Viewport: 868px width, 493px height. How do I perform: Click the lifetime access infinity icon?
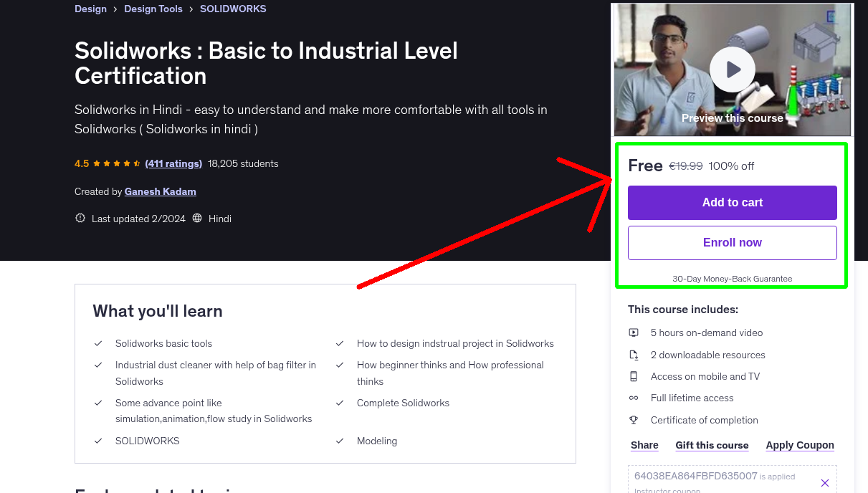coord(634,398)
